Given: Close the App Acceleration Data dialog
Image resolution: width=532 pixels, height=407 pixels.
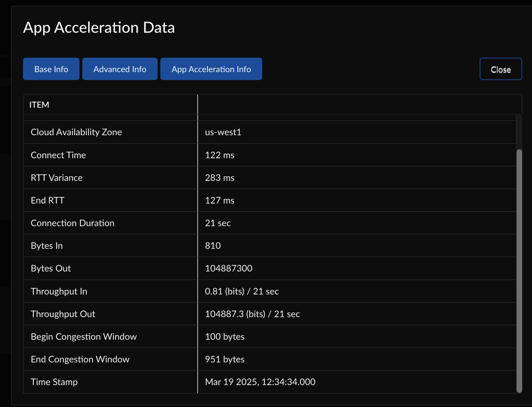Looking at the screenshot, I should tap(500, 69).
